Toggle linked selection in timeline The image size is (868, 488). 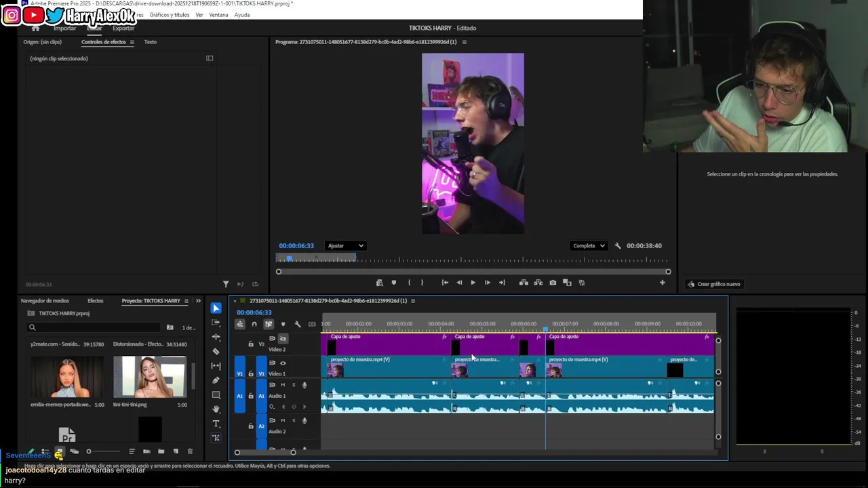pyautogui.click(x=269, y=324)
